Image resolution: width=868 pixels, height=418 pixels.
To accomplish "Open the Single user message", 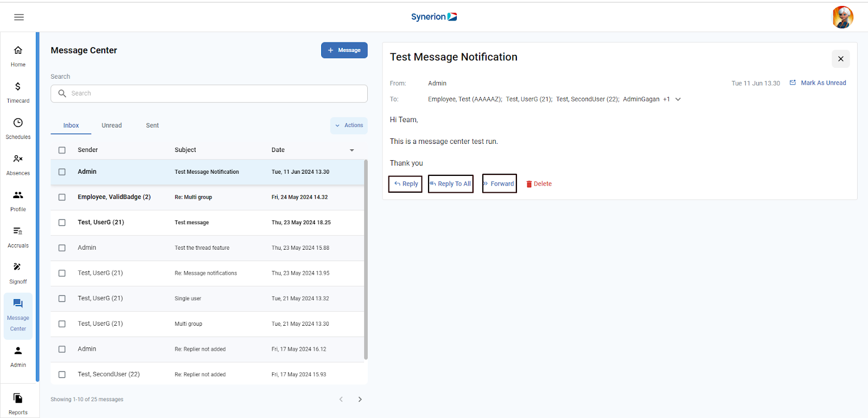I will pyautogui.click(x=207, y=299).
